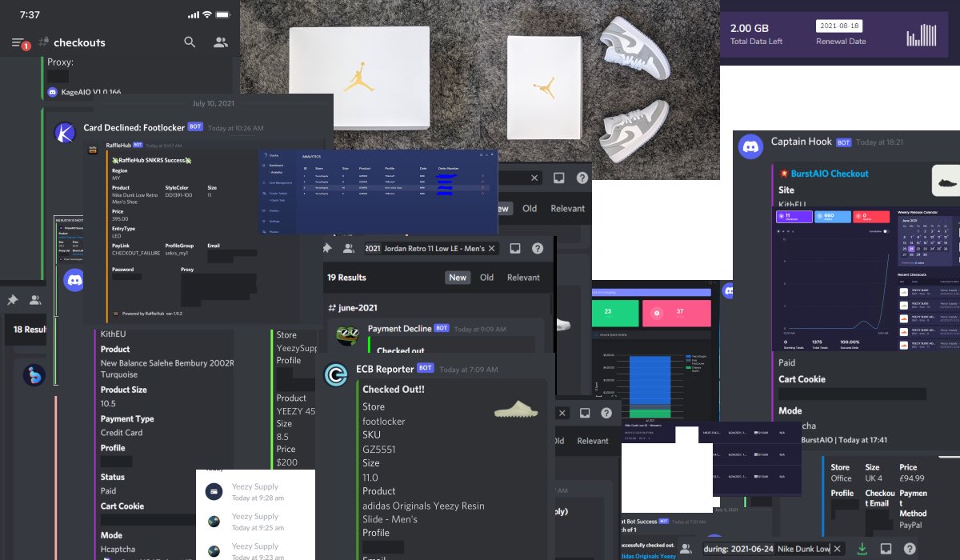Select New tab under 19 Results
The height and width of the screenshot is (560, 960).
pyautogui.click(x=458, y=278)
